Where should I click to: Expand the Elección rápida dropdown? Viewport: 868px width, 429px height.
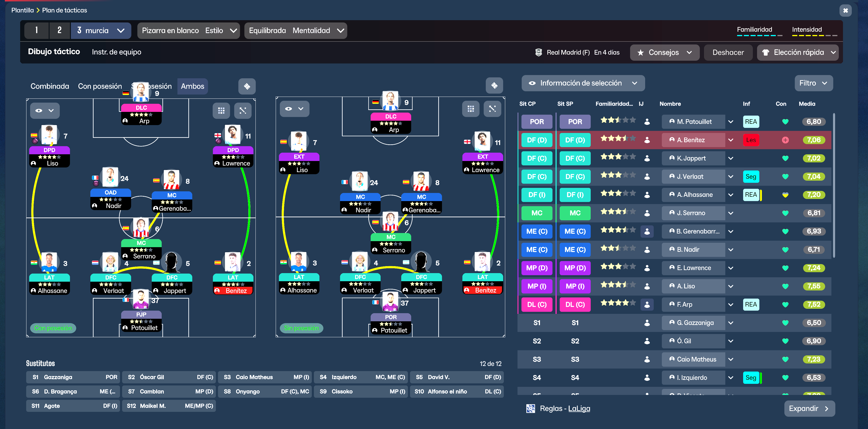coord(833,53)
